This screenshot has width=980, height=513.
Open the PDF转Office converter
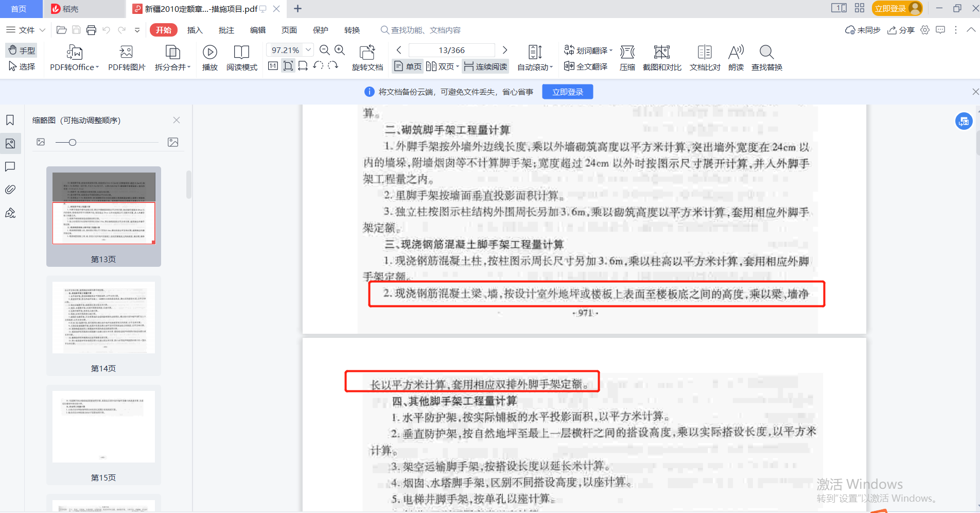pyautogui.click(x=74, y=58)
